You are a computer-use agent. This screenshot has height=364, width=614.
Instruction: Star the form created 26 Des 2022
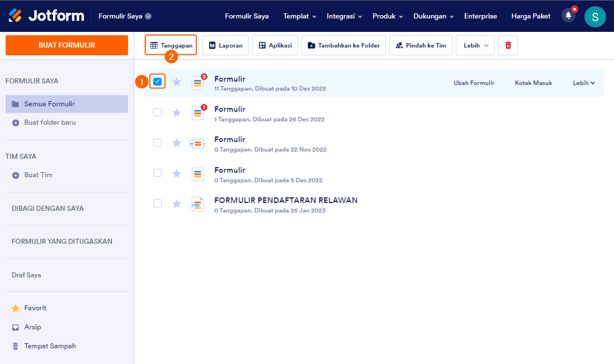[x=177, y=112]
